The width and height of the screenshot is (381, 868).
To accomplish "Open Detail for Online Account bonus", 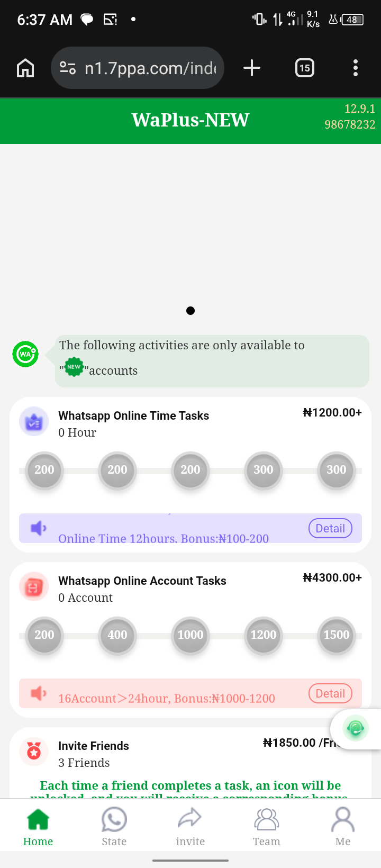I will pyautogui.click(x=330, y=693).
